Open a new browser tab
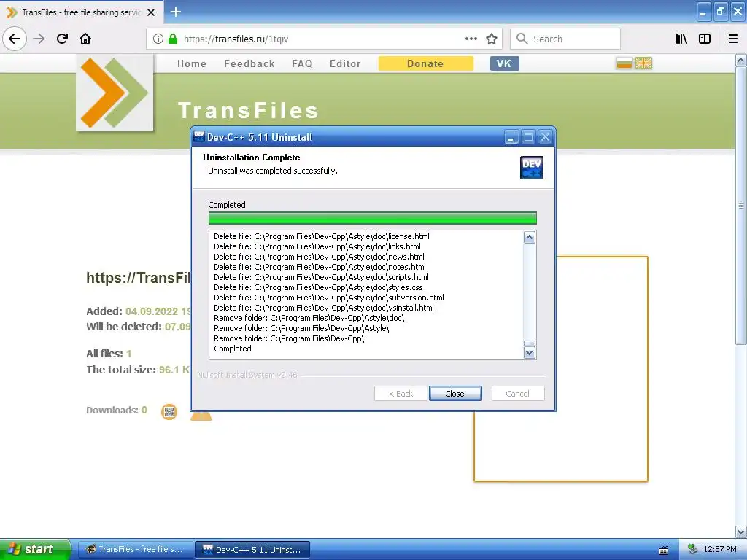This screenshot has width=747, height=560. 176,12
